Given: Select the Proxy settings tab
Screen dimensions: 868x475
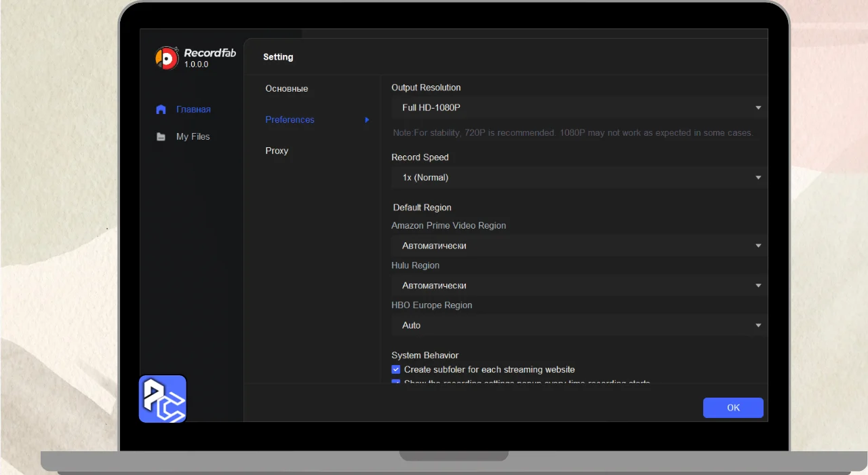Looking at the screenshot, I should 277,151.
